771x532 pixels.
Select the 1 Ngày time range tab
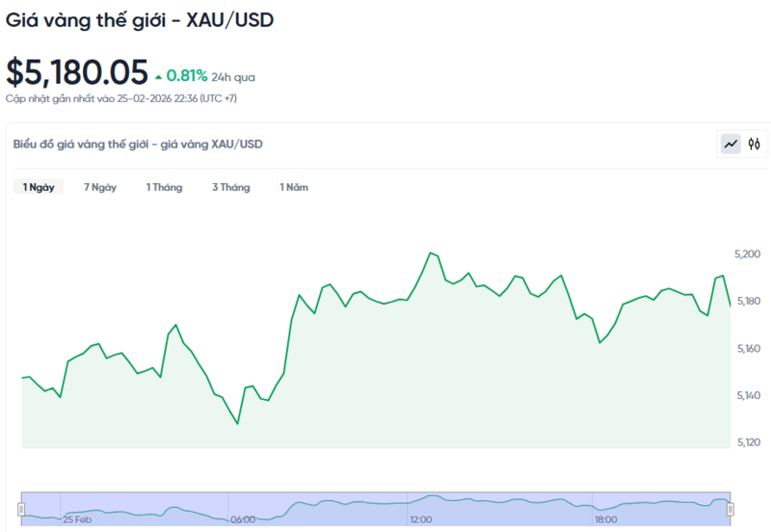pyautogui.click(x=39, y=187)
